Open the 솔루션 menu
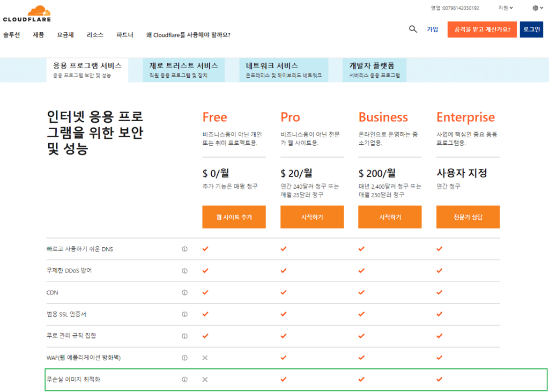 point(12,35)
